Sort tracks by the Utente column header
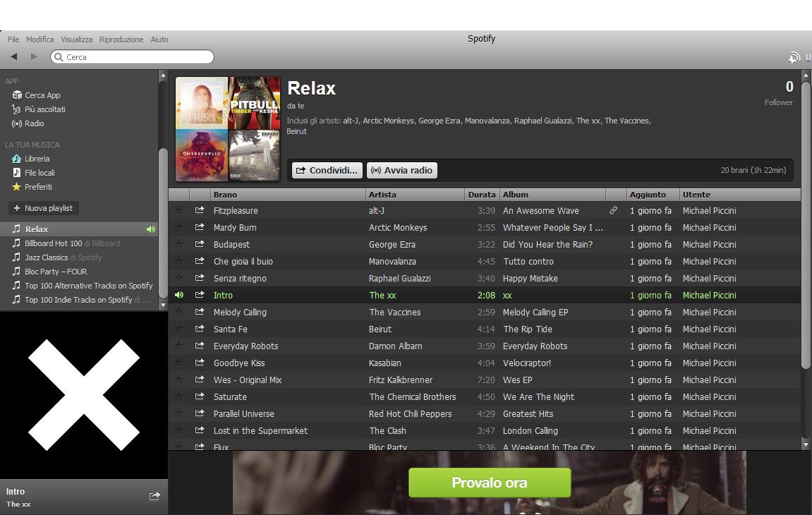This screenshot has height=515, width=812. pos(739,195)
